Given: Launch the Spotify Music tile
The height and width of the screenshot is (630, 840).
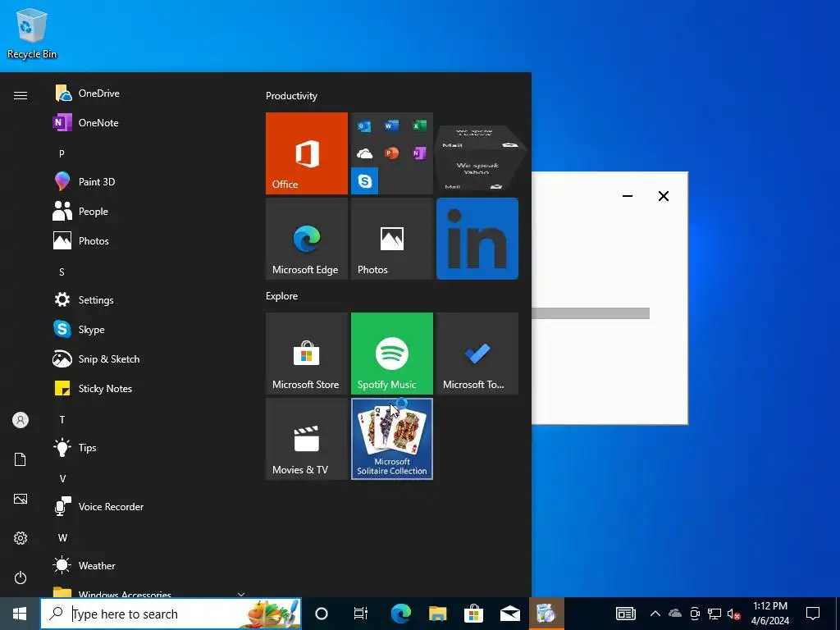Looking at the screenshot, I should [391, 354].
